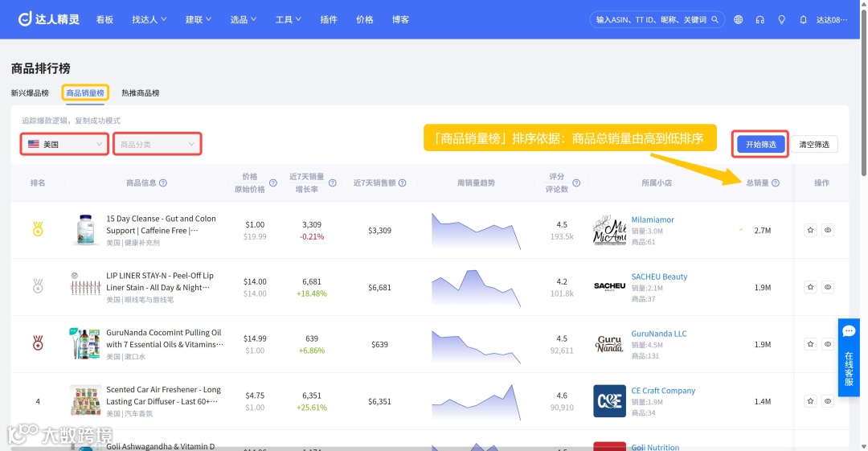Toggle watch eye for GuruNanda Cocomint
The image size is (868, 451).
[828, 344]
